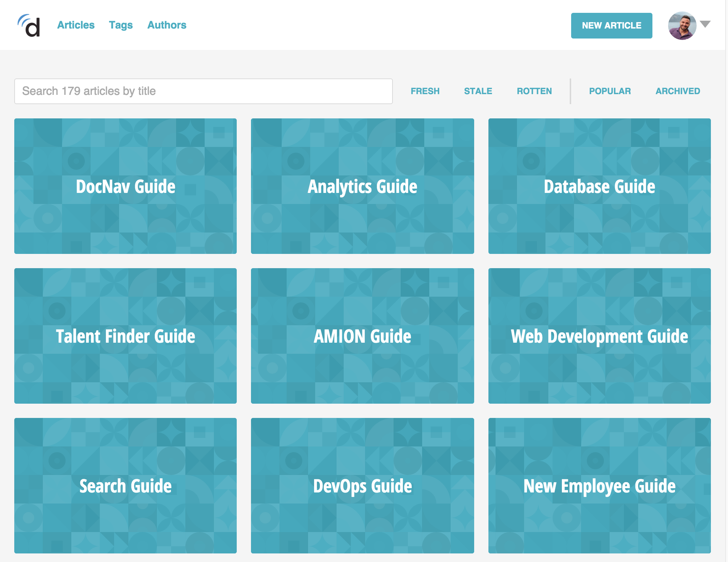Create a new article with NEW ARTICLE
This screenshot has width=728, height=562.
click(612, 26)
